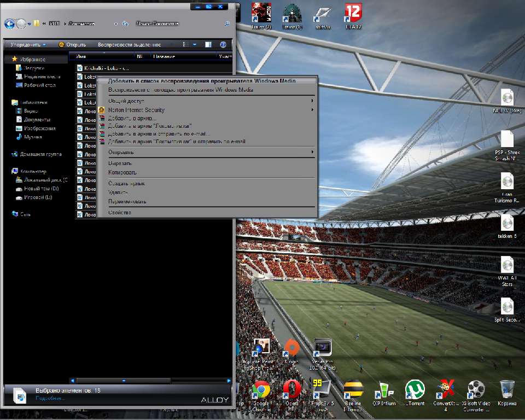The width and height of the screenshot is (525, 420).
Task: Click the Explorer Back navigation button
Action: [x=9, y=24]
